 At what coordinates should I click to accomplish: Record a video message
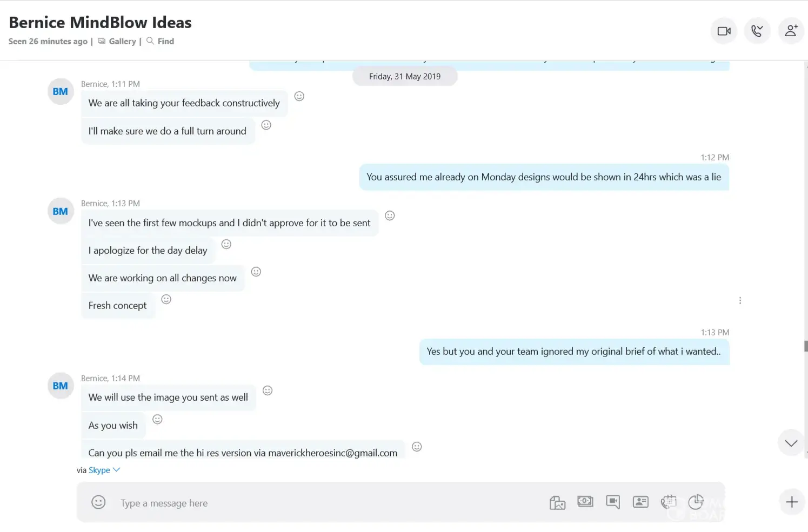pyautogui.click(x=613, y=502)
